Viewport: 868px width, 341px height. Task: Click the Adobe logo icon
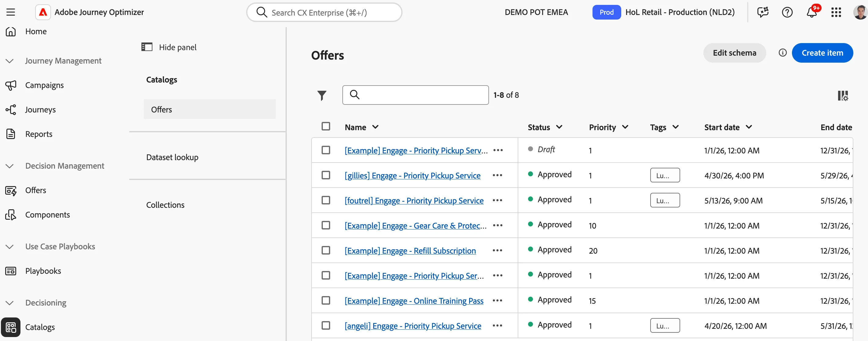43,13
